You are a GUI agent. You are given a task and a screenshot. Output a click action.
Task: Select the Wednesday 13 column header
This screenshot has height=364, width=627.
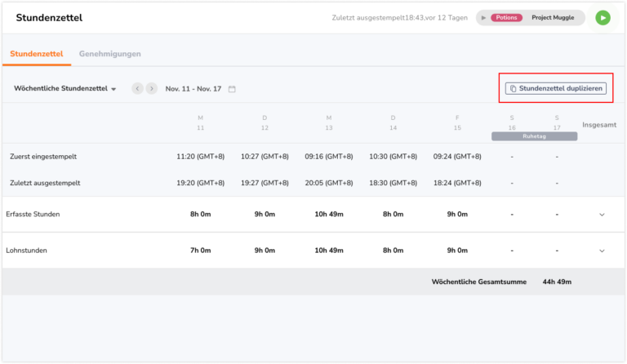coord(329,122)
